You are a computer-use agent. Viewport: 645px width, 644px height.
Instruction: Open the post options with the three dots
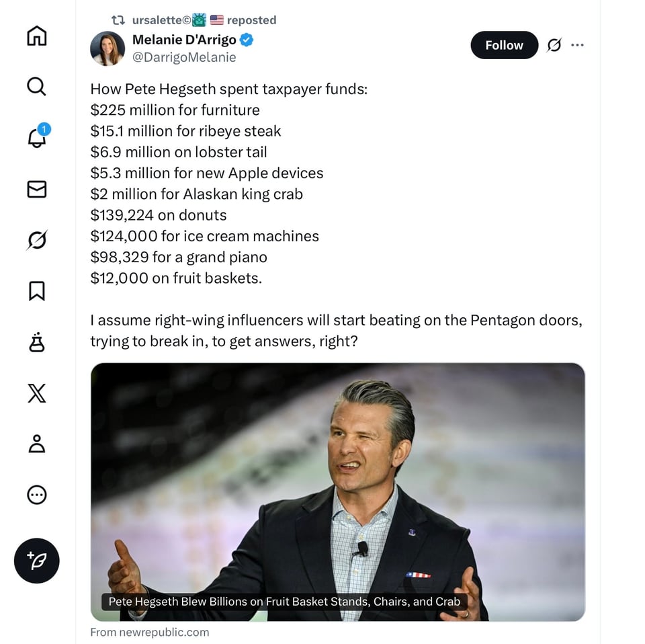click(x=578, y=44)
